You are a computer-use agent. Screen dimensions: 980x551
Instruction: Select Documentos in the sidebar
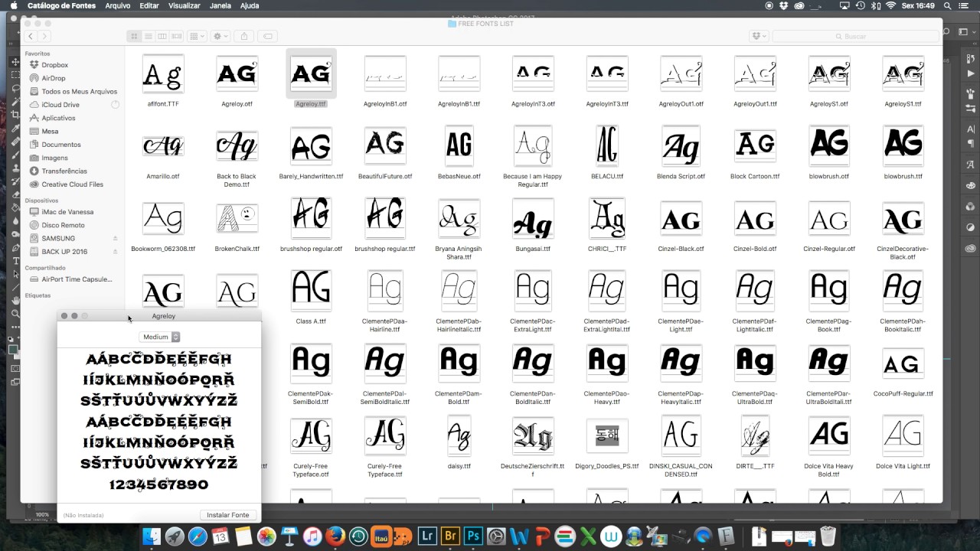point(61,145)
